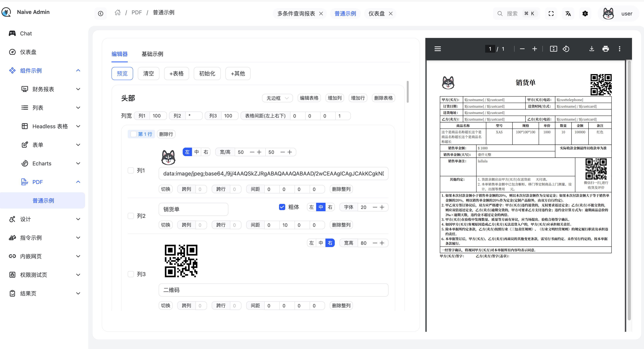This screenshot has width=644, height=349.
Task: Click the PDF viewer vertical scrollbar
Action: [629, 190]
